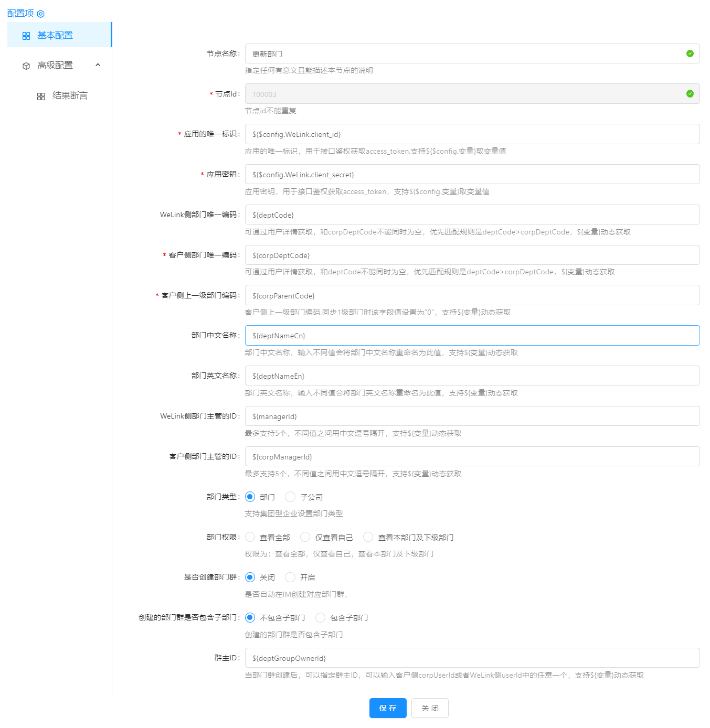The width and height of the screenshot is (710, 728).
Task: Enable department group with 开启
Action: pyautogui.click(x=290, y=577)
